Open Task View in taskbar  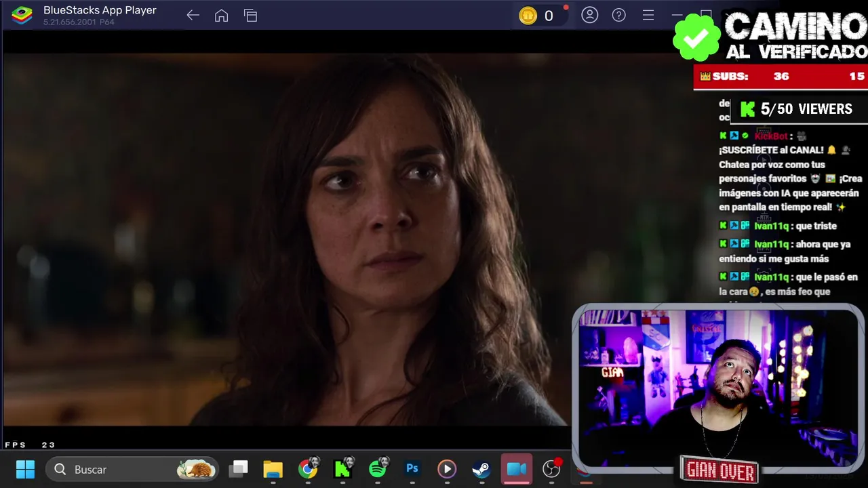238,469
